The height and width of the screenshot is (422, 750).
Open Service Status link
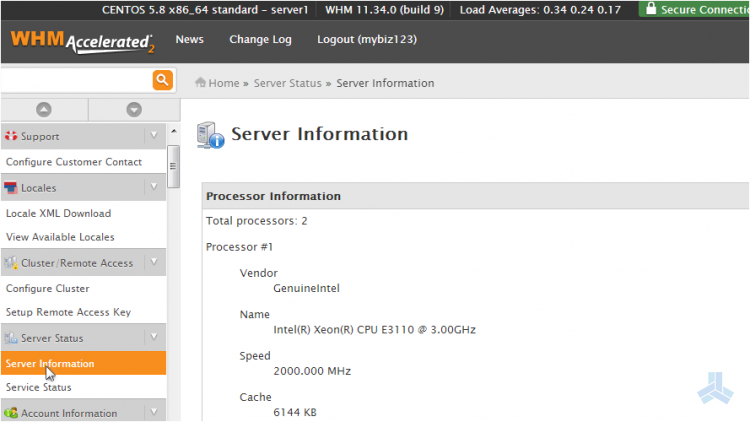(38, 387)
